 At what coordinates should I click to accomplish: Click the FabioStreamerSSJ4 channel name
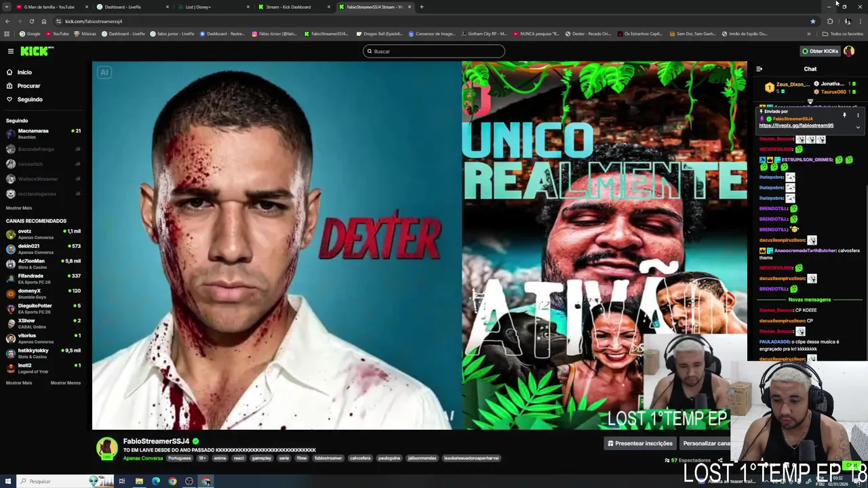coord(156,441)
